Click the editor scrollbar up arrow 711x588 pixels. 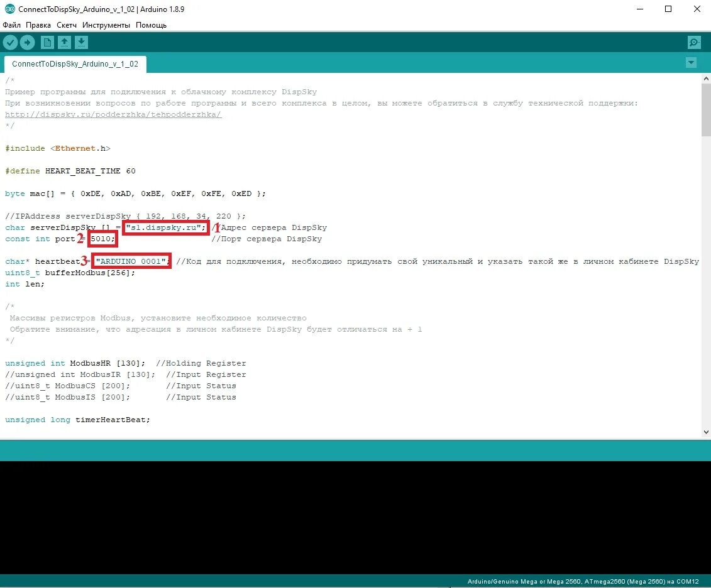(706, 79)
